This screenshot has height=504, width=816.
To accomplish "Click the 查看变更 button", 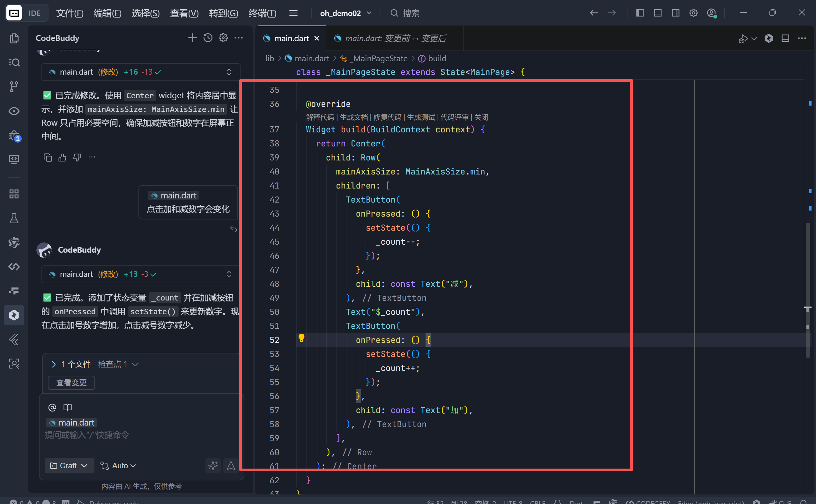I will coord(71,382).
